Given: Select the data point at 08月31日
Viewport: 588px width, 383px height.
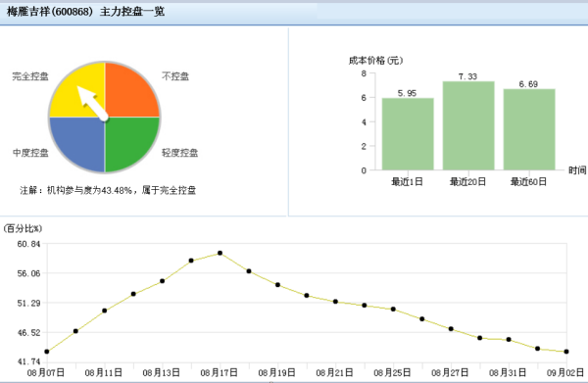Looking at the screenshot, I should (509, 340).
